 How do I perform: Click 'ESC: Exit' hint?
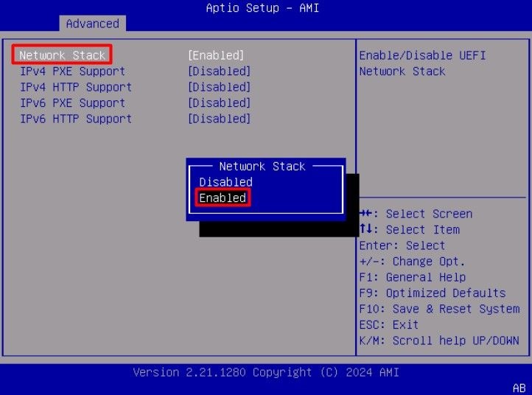(389, 325)
